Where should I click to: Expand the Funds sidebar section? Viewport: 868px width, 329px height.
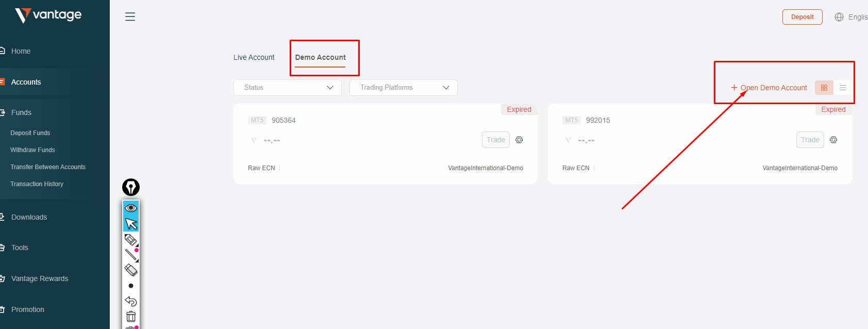coord(21,112)
